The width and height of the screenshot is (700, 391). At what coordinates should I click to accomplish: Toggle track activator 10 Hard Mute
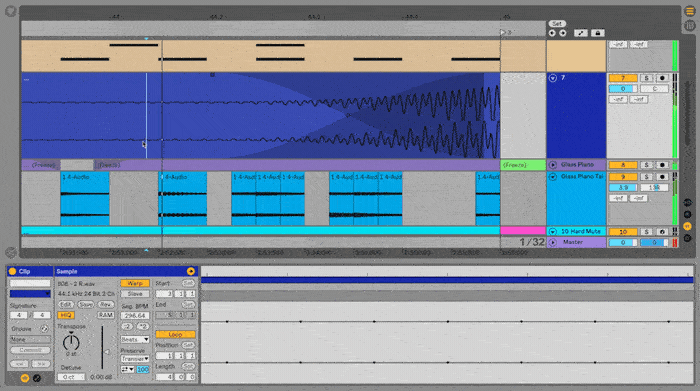tap(623, 232)
